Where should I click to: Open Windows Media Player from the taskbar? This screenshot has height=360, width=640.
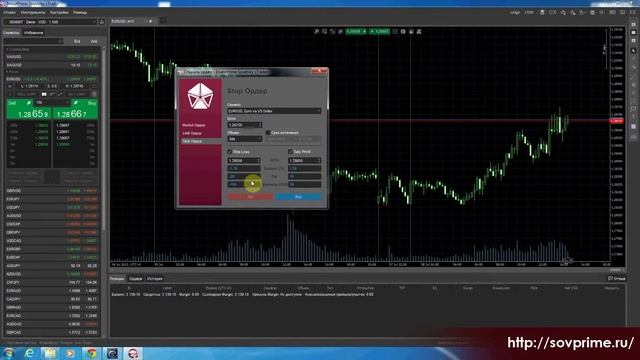click(x=71, y=353)
